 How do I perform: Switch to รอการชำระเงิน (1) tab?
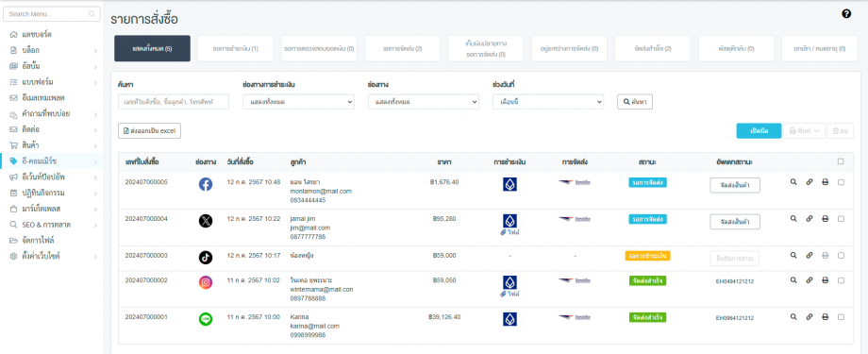[x=236, y=49]
